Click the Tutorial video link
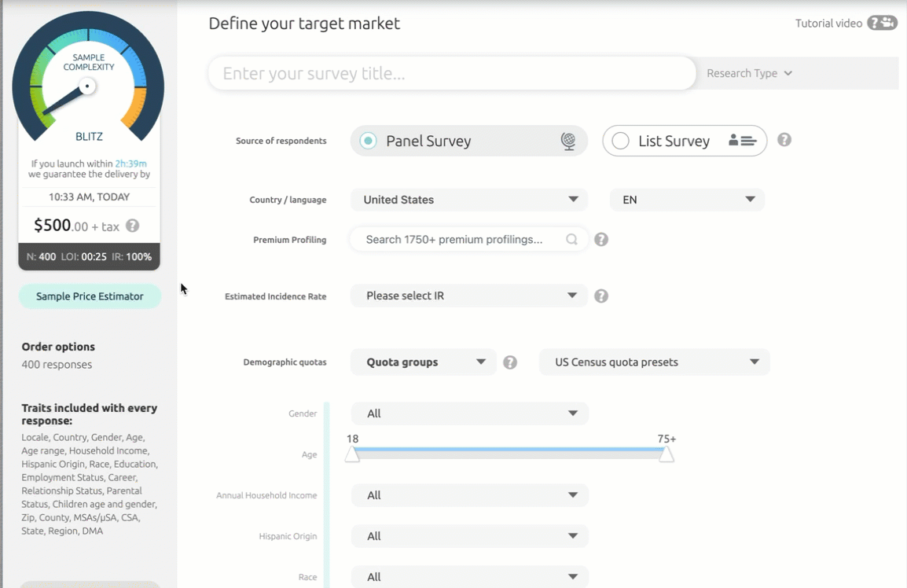The image size is (907, 588). coord(828,24)
